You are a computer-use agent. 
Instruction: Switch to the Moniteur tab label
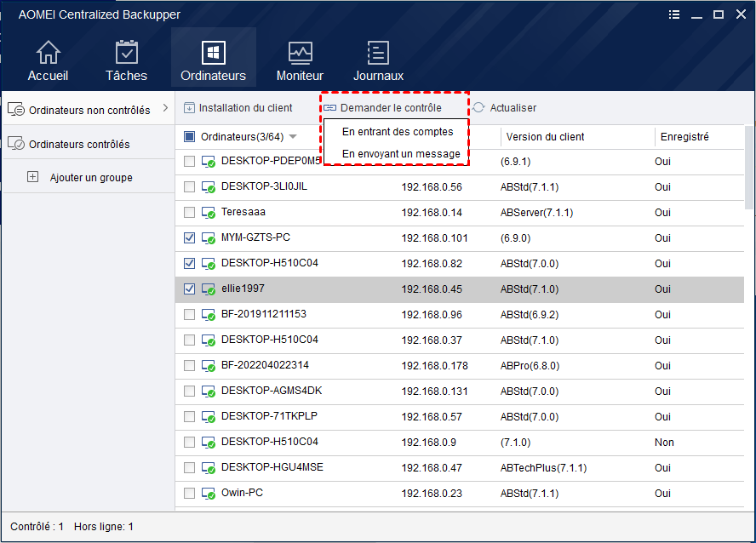click(x=300, y=76)
